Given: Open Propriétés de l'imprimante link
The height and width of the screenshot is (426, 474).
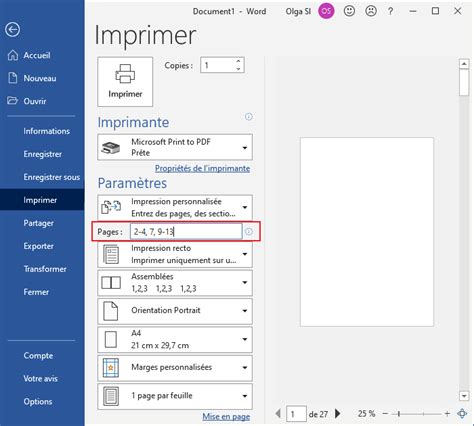Looking at the screenshot, I should (x=202, y=168).
